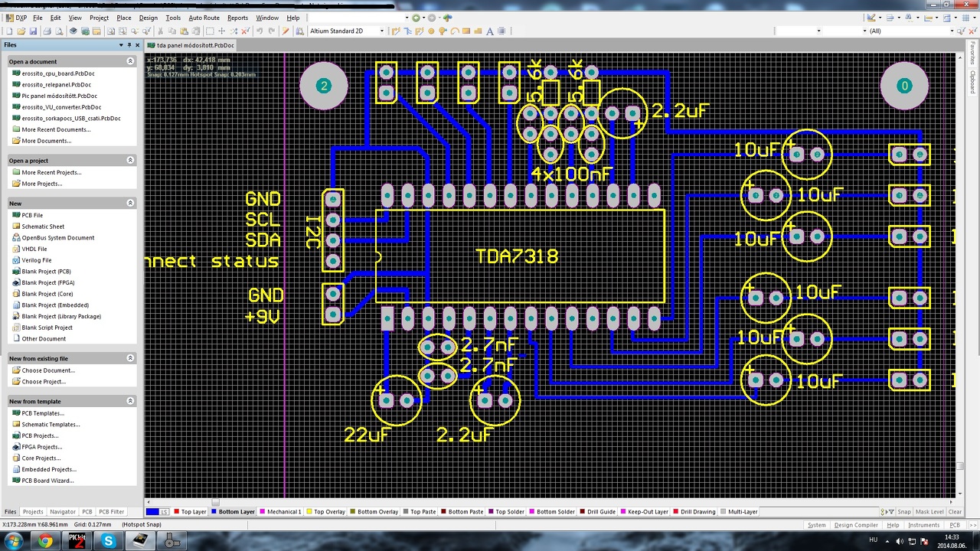Image resolution: width=980 pixels, height=551 pixels.
Task: Open the Design menu
Action: 149,18
